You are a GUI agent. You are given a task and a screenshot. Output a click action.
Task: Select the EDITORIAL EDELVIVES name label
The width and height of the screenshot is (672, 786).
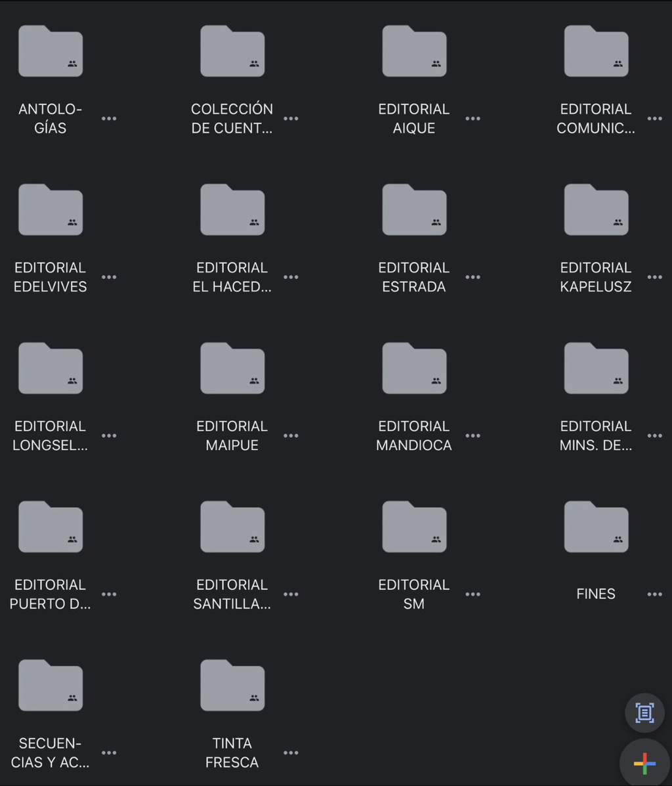pos(50,276)
